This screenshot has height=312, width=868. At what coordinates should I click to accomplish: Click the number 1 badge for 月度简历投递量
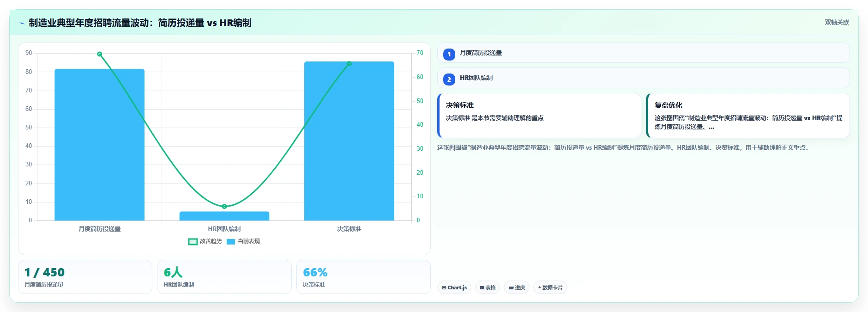(x=449, y=54)
